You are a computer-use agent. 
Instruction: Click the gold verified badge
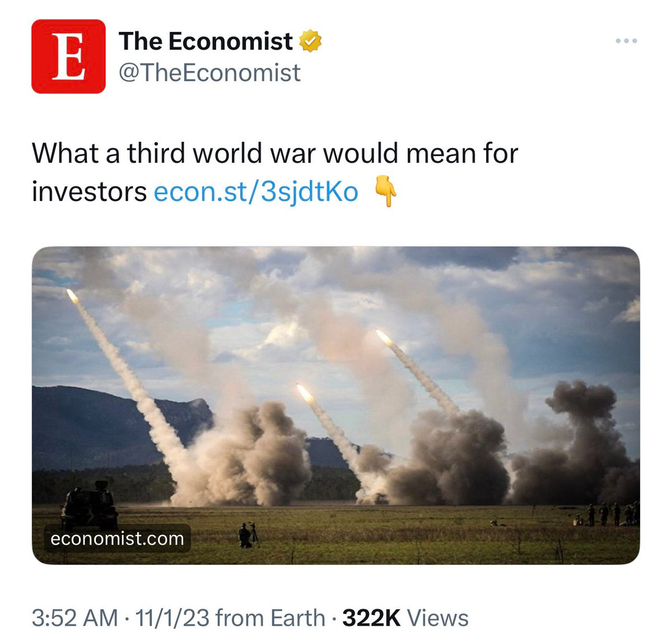point(311,41)
